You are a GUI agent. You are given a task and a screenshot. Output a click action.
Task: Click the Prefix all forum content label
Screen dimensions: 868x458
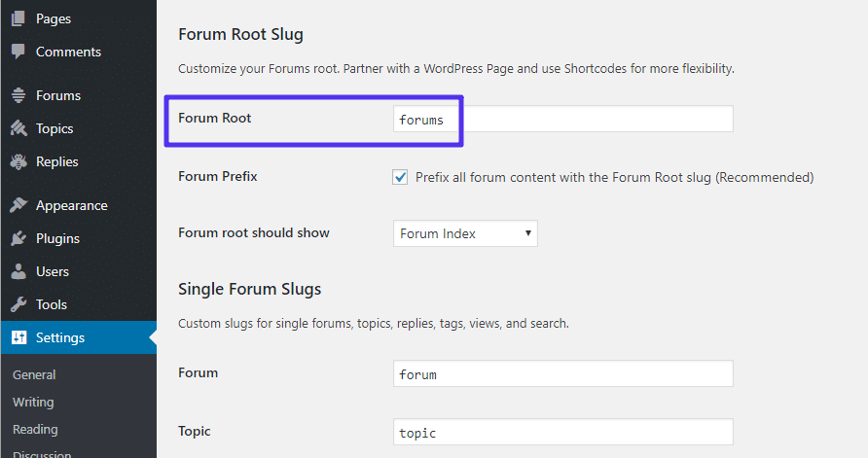pos(614,177)
